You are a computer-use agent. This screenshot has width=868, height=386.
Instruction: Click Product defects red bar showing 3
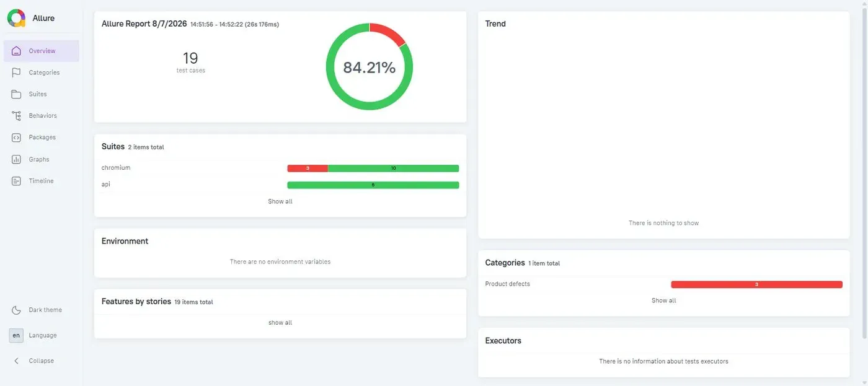click(756, 284)
